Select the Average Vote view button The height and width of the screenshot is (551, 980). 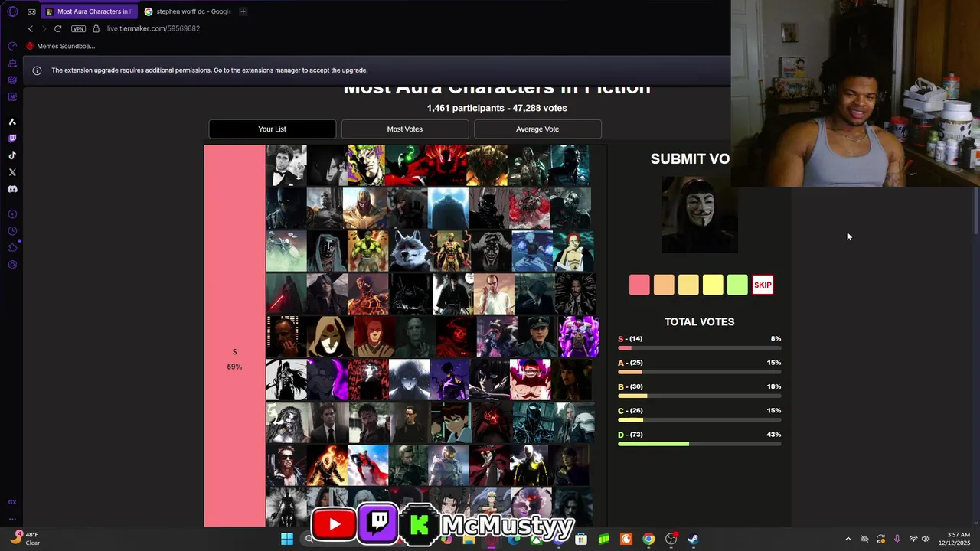[x=537, y=129]
